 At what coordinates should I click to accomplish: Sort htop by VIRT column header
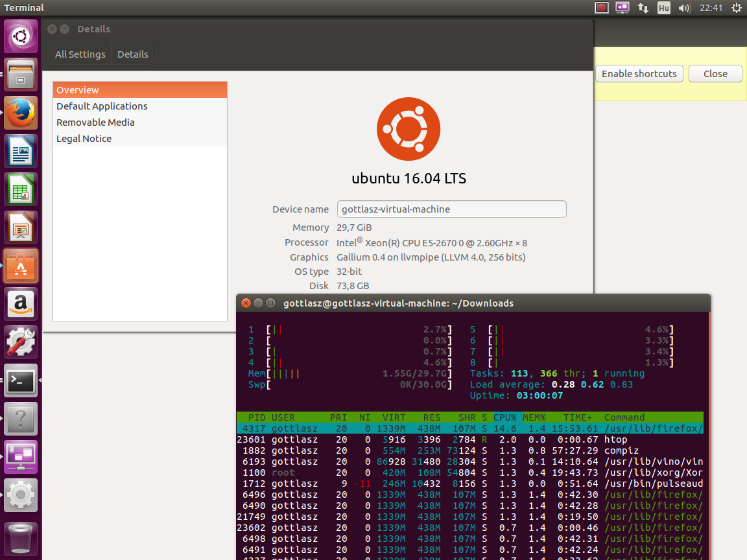(394, 417)
